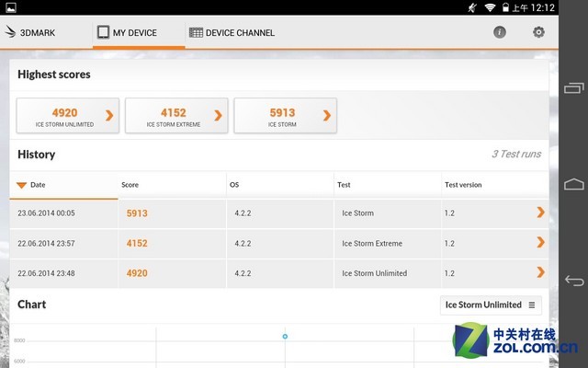Tap the 3DMark logo icon

11,32
